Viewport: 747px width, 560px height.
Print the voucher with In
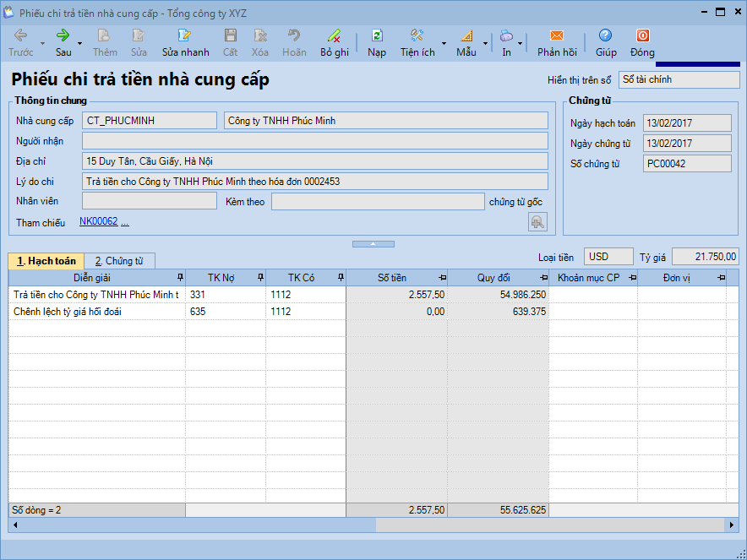tap(506, 43)
